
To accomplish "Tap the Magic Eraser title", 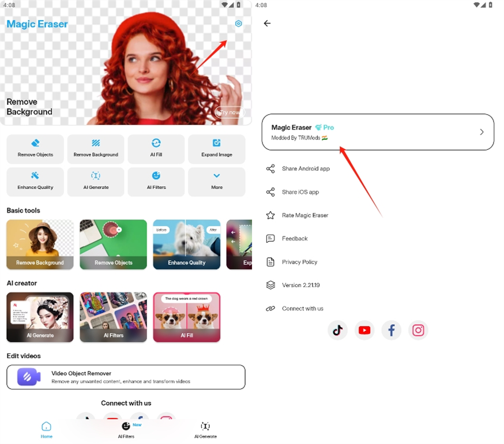I will (x=37, y=24).
